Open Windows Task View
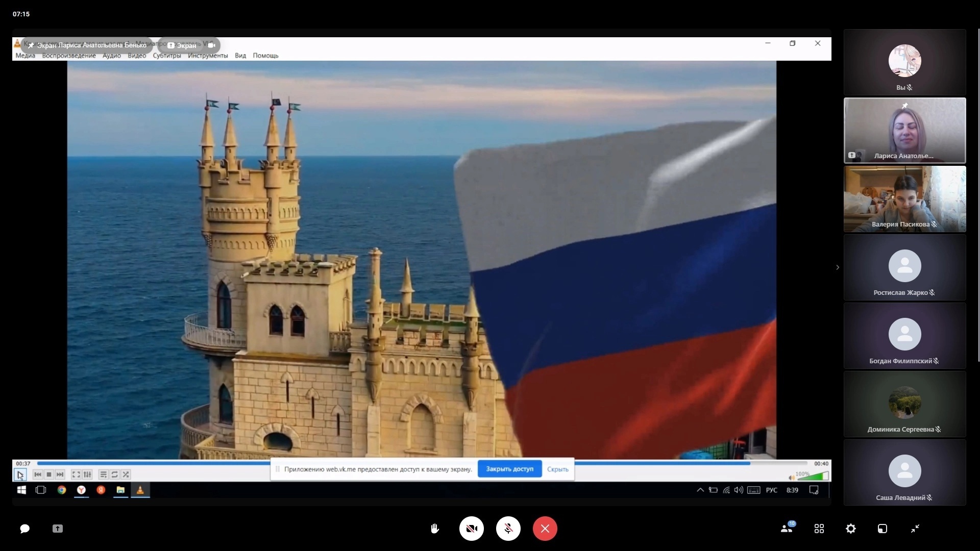The width and height of the screenshot is (980, 551). point(41,490)
